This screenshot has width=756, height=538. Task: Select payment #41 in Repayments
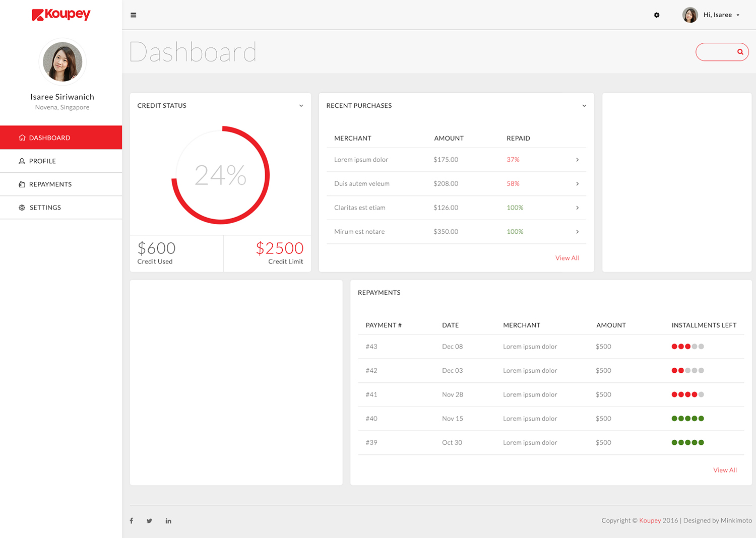pyautogui.click(x=371, y=395)
